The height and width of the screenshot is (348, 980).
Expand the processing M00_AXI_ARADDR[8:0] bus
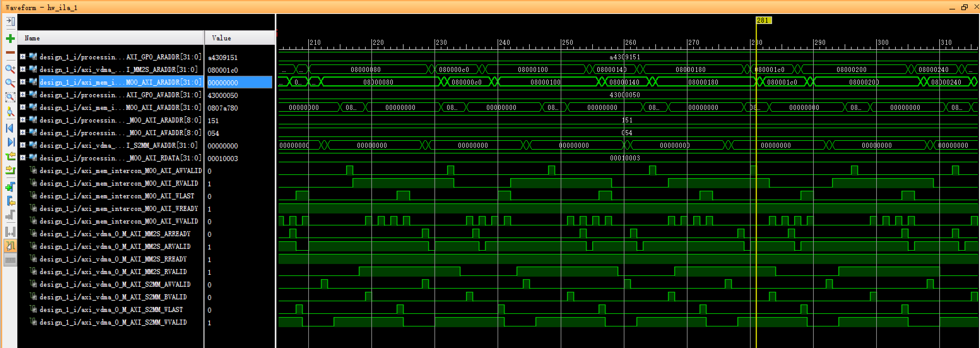(x=23, y=120)
